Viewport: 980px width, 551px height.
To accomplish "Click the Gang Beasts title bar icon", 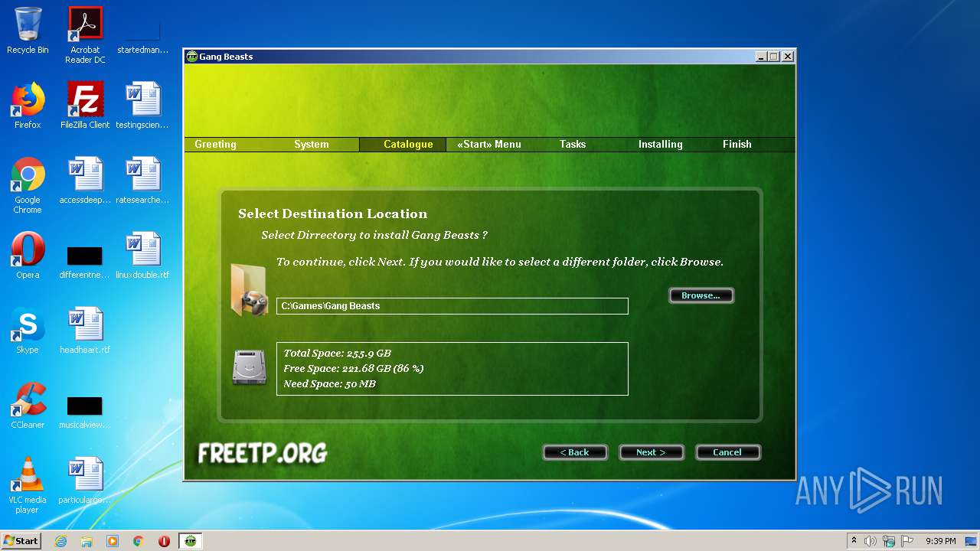I will pyautogui.click(x=191, y=57).
